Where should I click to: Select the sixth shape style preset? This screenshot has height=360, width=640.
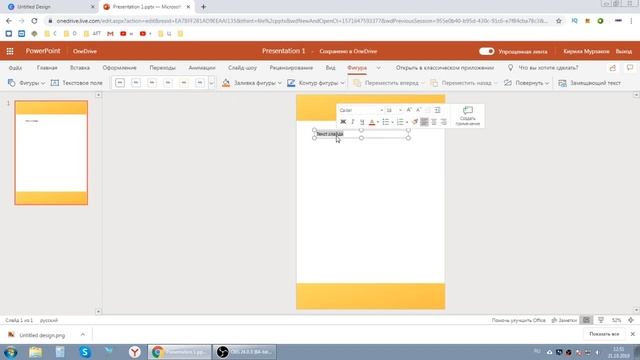coord(200,83)
